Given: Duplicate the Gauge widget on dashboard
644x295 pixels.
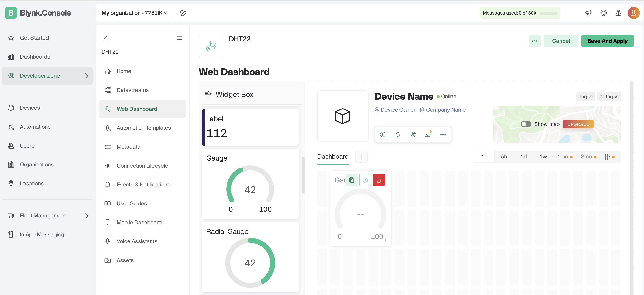Looking at the screenshot, I should coord(351,180).
